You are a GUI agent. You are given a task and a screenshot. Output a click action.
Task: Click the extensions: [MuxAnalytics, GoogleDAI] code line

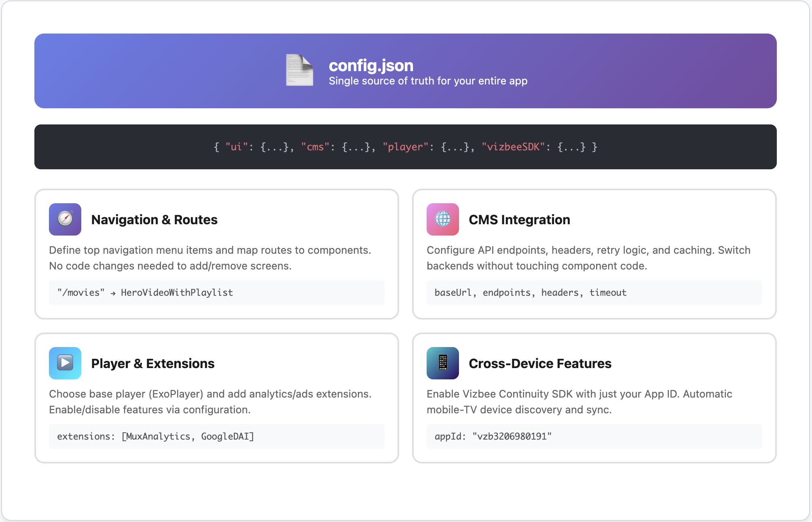click(x=217, y=436)
